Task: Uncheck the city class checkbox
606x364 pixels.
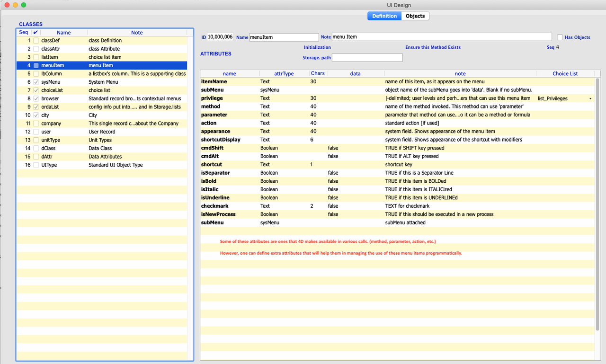Action: pyautogui.click(x=36, y=115)
